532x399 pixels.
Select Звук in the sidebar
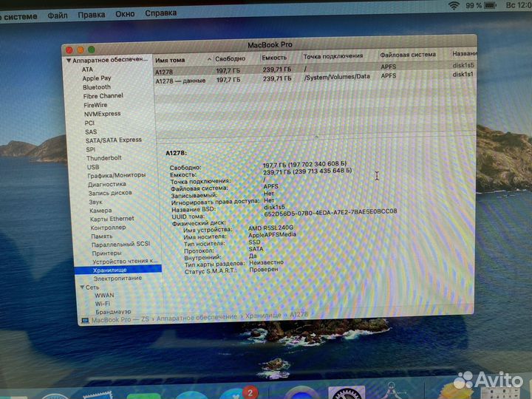coord(95,202)
